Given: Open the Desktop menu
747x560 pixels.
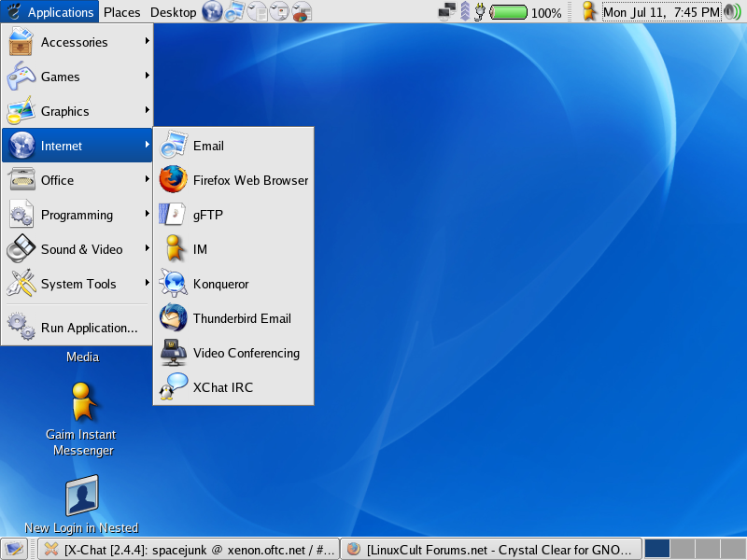Looking at the screenshot, I should pos(173,12).
